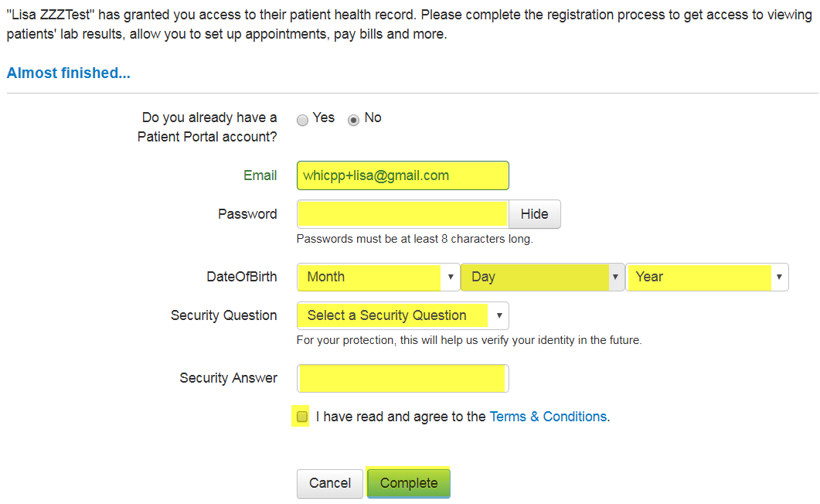
Task: Click the Almost finished heading
Action: tap(69, 73)
